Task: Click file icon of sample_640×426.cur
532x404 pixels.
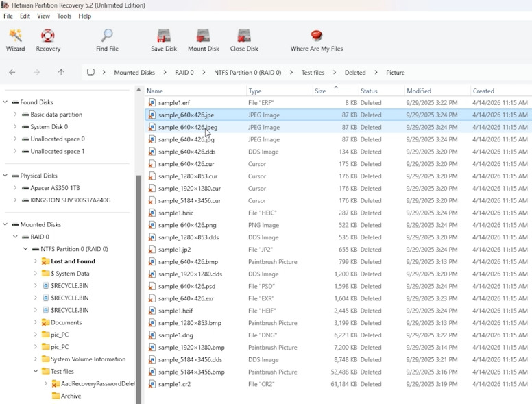Action: (x=152, y=164)
